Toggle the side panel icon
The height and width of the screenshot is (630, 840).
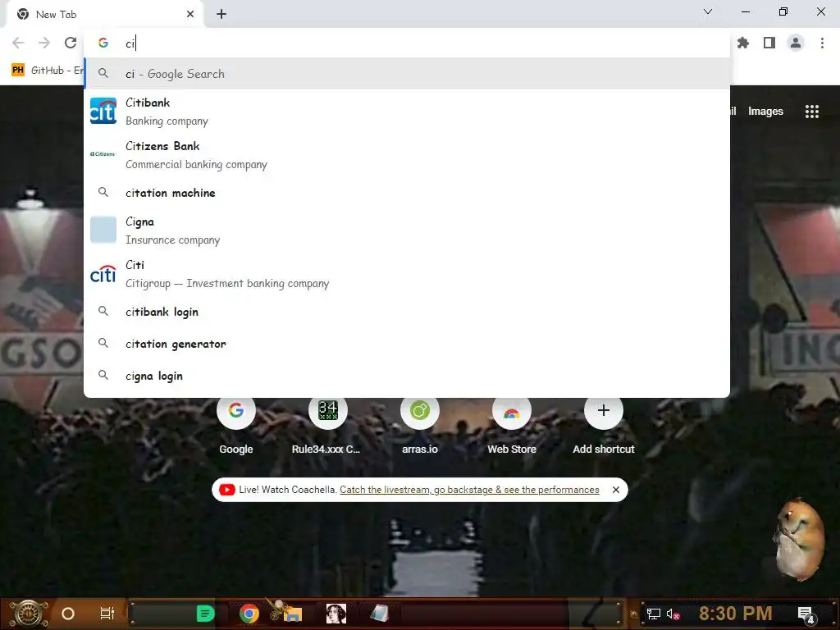769,43
